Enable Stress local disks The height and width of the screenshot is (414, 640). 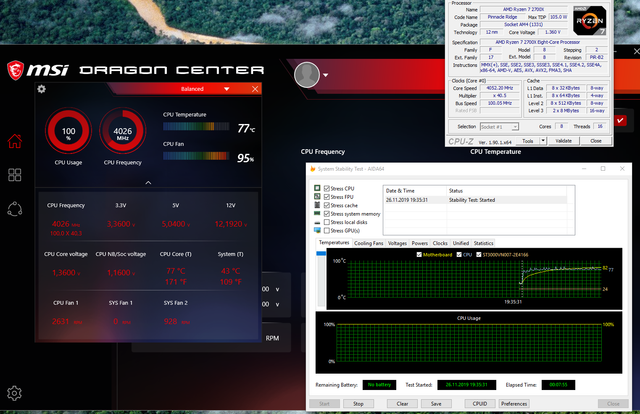click(x=327, y=222)
